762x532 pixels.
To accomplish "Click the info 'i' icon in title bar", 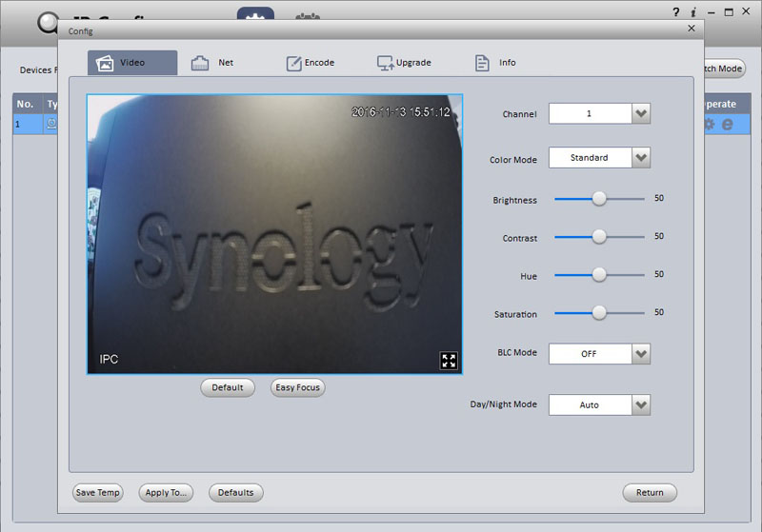I will coord(694,11).
